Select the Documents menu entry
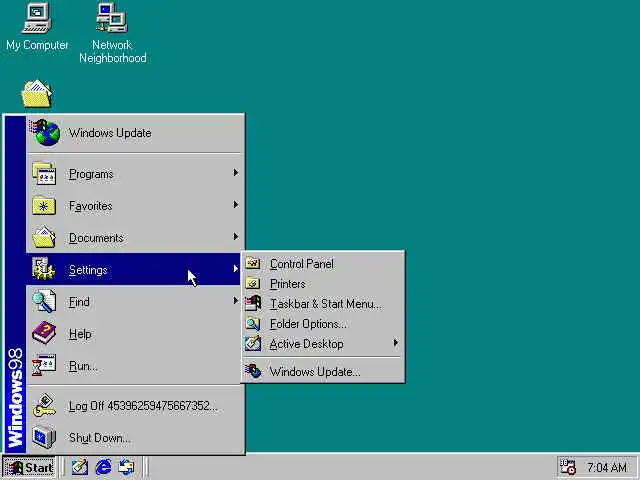Image resolution: width=640 pixels, height=480 pixels. coord(136,238)
